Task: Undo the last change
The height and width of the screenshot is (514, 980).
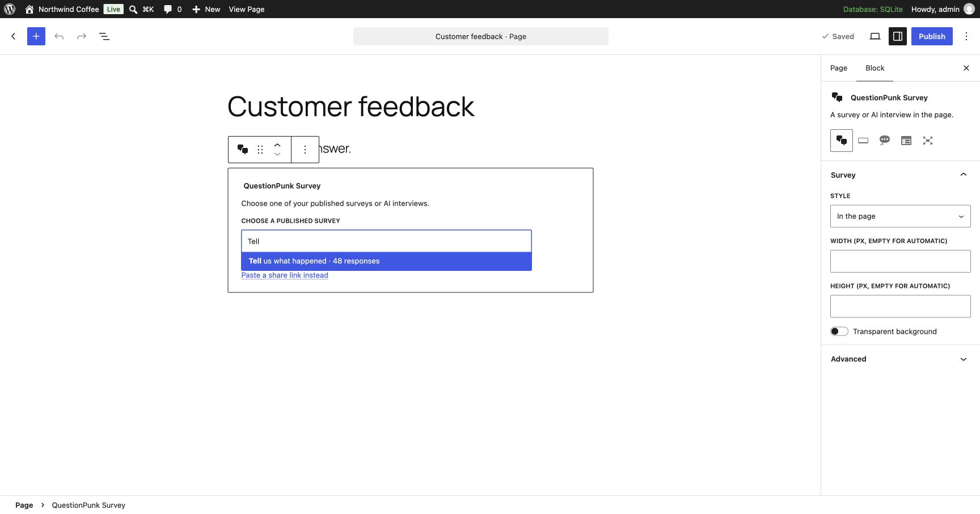Action: [x=59, y=36]
